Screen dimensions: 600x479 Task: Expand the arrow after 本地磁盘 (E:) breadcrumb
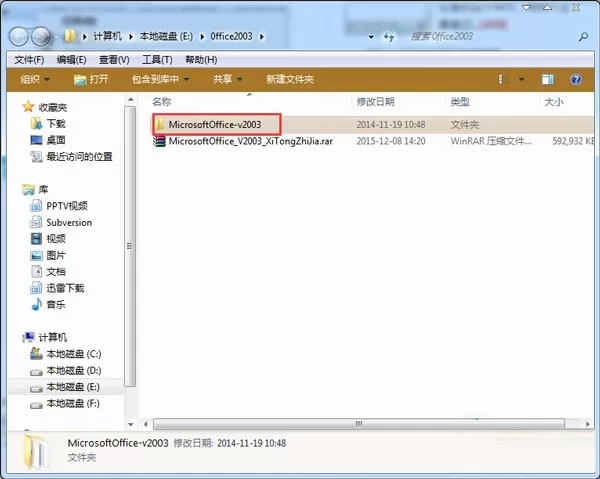[x=202, y=37]
